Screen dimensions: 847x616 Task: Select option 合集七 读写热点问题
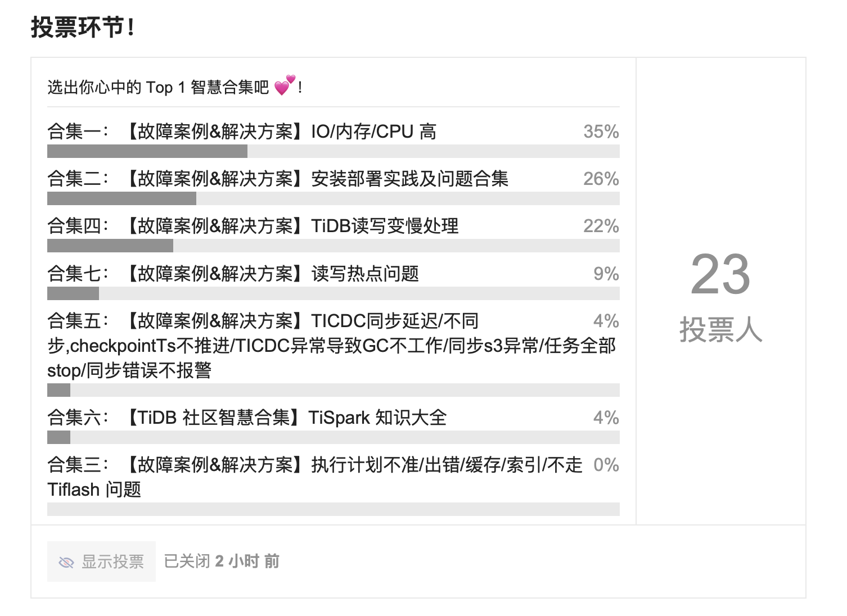233,274
